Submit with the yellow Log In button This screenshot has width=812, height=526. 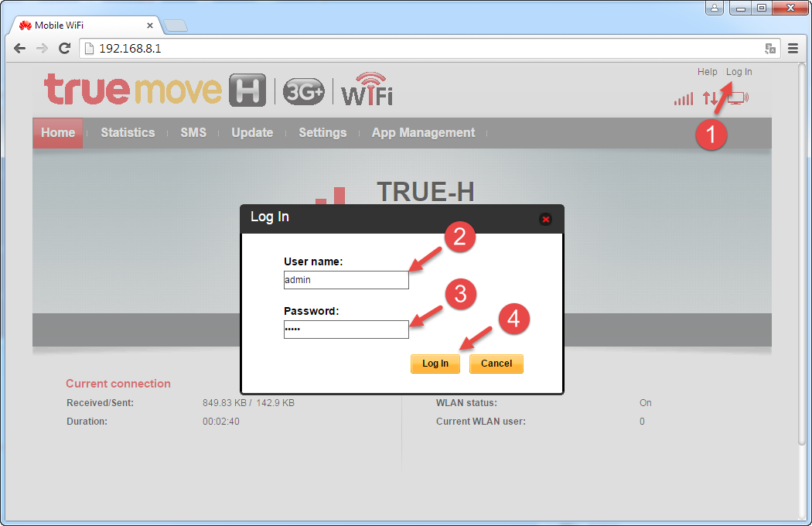coord(435,364)
